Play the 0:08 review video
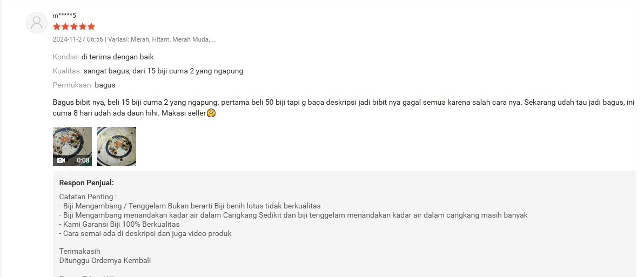The height and width of the screenshot is (277, 644). click(72, 146)
